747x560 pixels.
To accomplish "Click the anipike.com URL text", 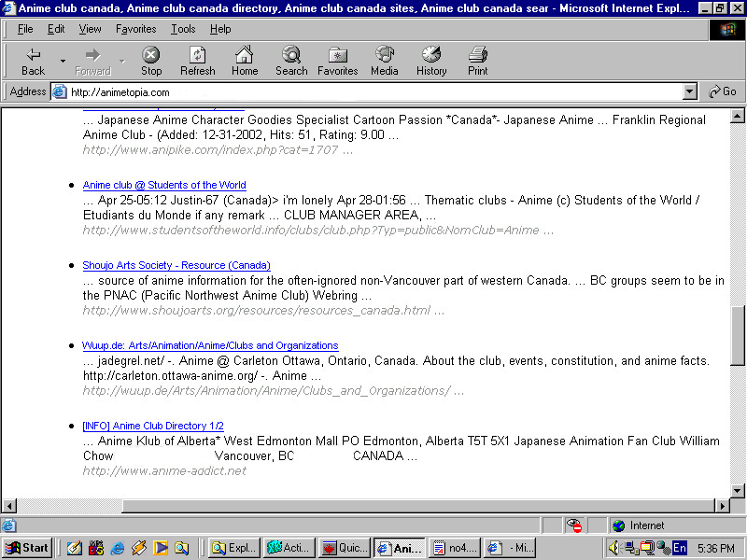I will 218,150.
